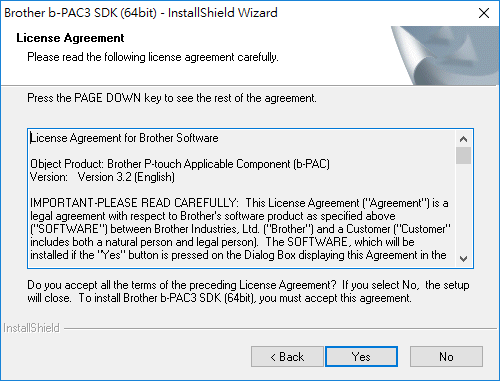Click the license agreement scrollbar thumb
Viewport: 500px width, 381px height.
pos(463,155)
